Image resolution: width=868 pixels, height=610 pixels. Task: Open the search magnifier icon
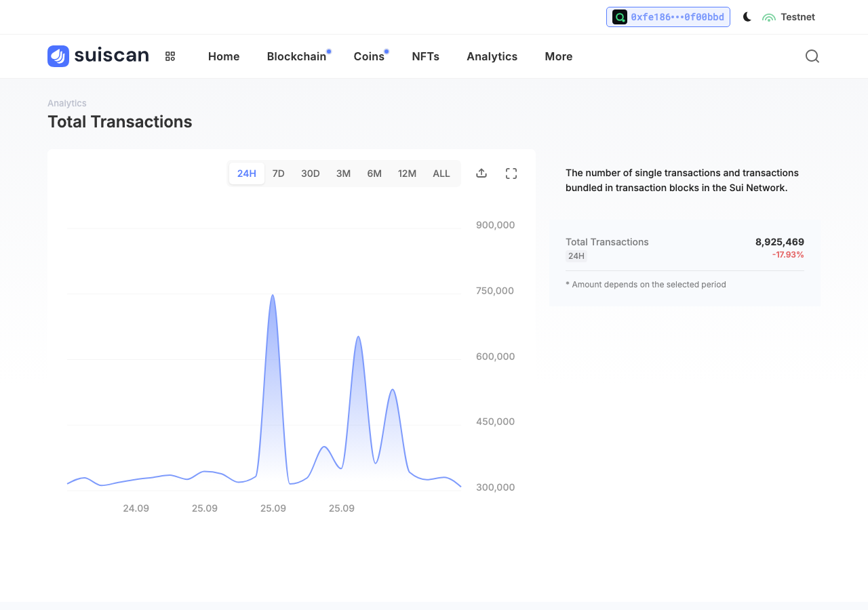pyautogui.click(x=812, y=56)
